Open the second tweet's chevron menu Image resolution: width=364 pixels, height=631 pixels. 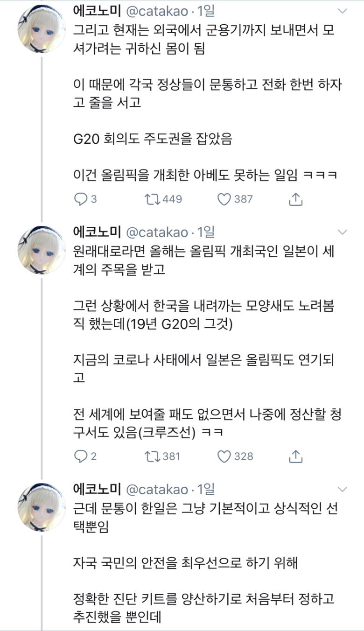point(343,232)
